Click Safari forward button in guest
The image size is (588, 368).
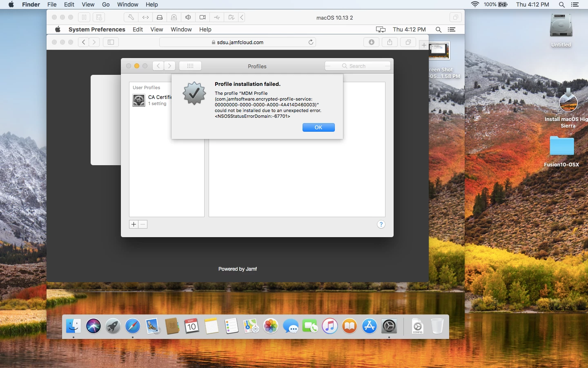click(94, 42)
